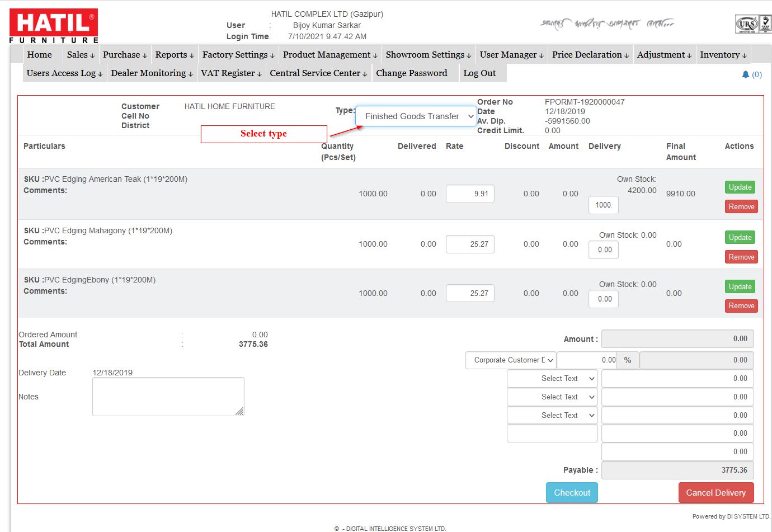Click the Total Amount 3775.36 value
The width and height of the screenshot is (772, 532).
(x=253, y=345)
